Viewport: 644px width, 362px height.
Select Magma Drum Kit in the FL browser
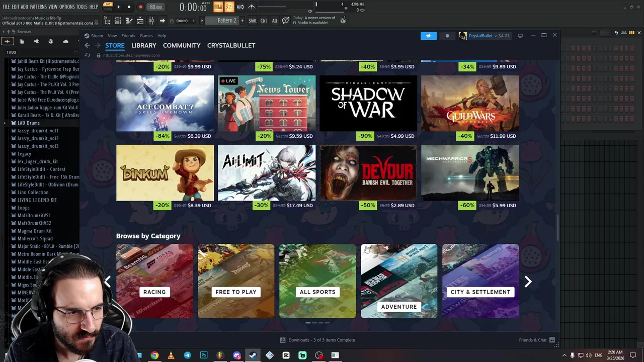tap(35, 231)
